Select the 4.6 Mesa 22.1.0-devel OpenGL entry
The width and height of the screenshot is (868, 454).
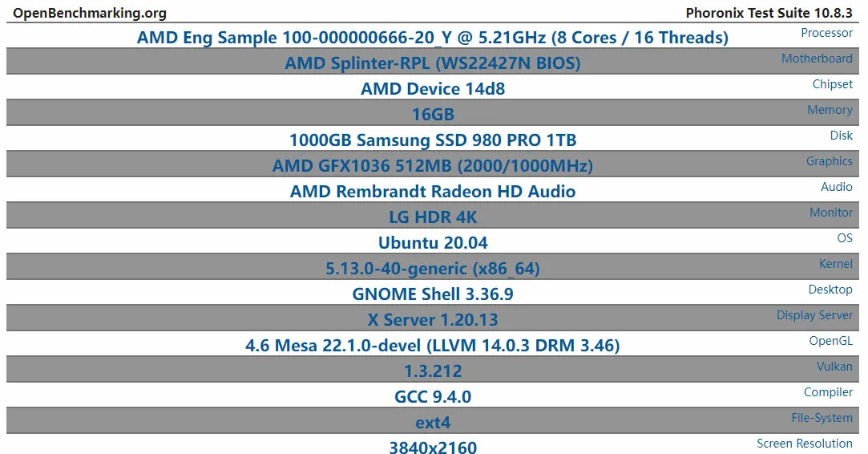[432, 346]
